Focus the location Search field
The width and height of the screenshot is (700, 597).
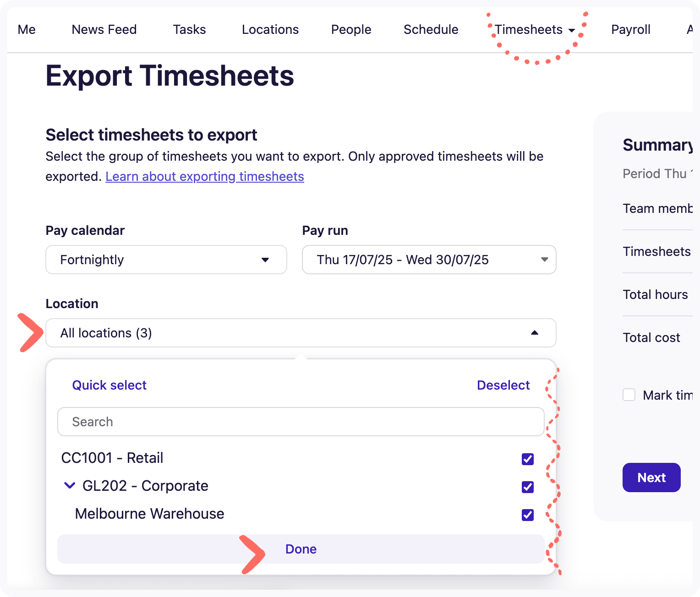click(x=301, y=422)
